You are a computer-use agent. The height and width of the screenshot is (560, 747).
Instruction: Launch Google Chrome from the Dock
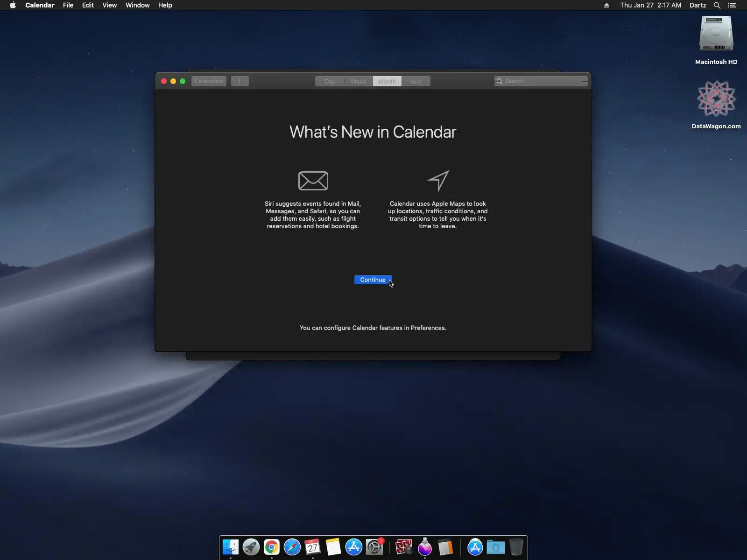pyautogui.click(x=272, y=547)
